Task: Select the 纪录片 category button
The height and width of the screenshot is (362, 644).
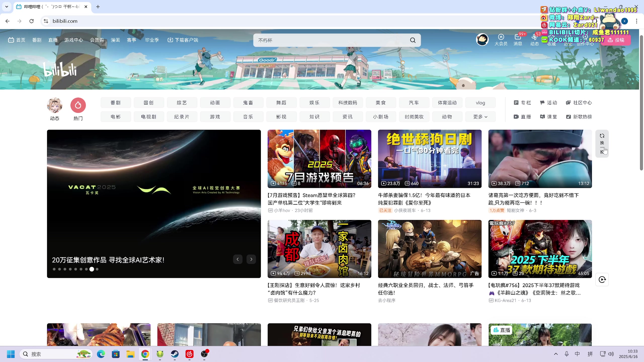Action: [182, 117]
